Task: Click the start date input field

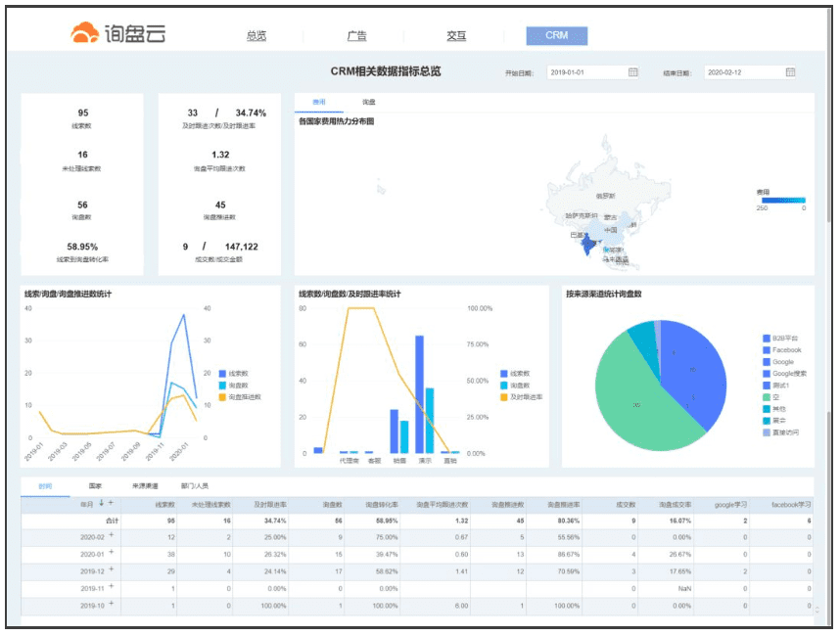Action: click(585, 72)
